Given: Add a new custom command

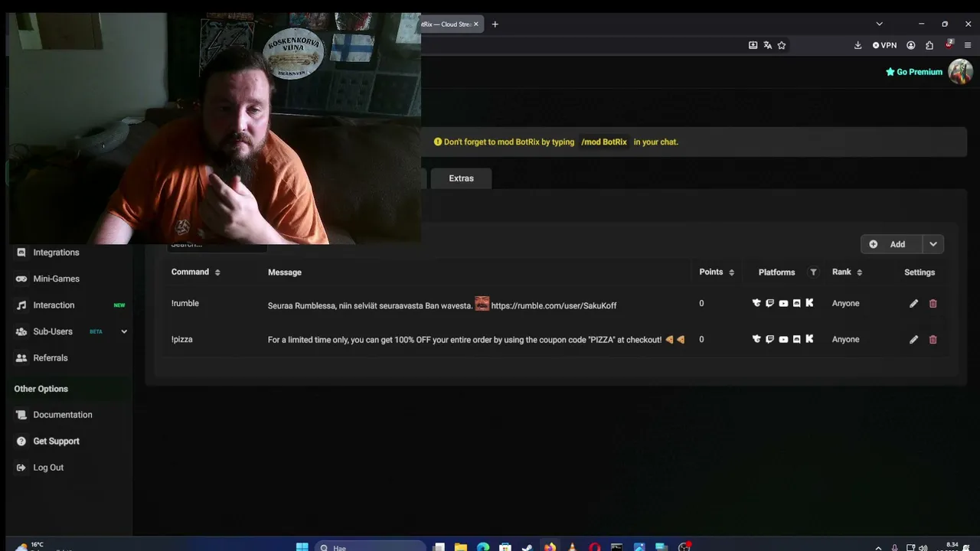Looking at the screenshot, I should click(891, 244).
